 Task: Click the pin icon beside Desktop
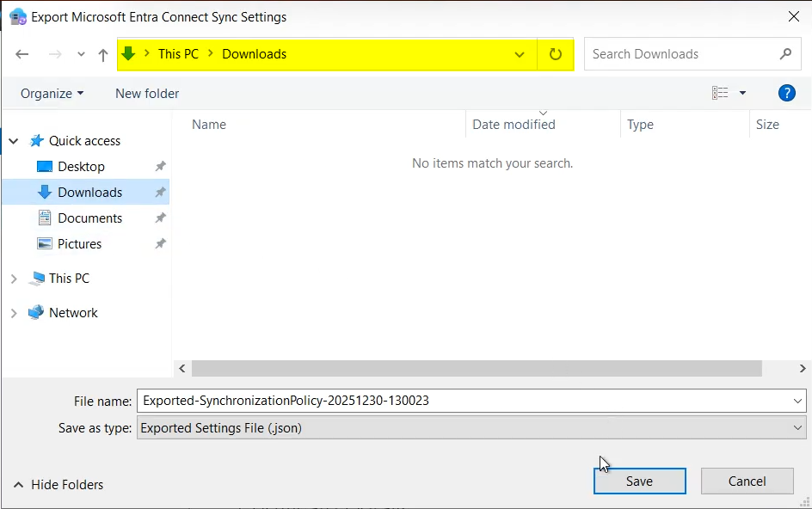(161, 166)
